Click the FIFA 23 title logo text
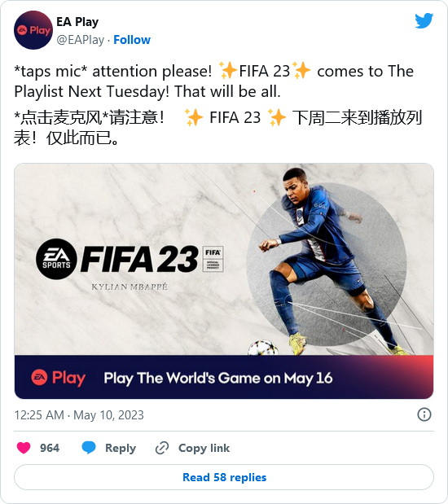Image resolution: width=448 pixels, height=504 pixels. [139, 259]
